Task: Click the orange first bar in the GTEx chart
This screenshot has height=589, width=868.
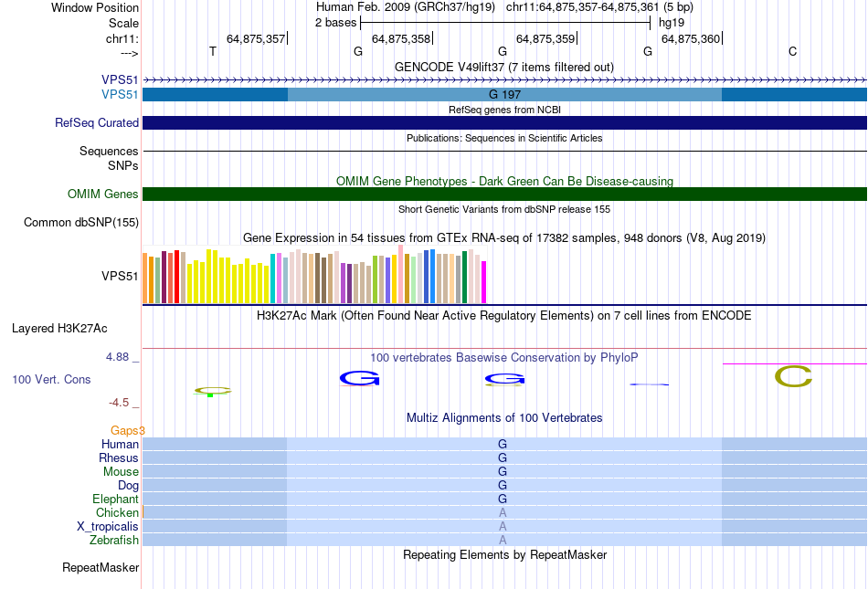Action: tap(145, 279)
